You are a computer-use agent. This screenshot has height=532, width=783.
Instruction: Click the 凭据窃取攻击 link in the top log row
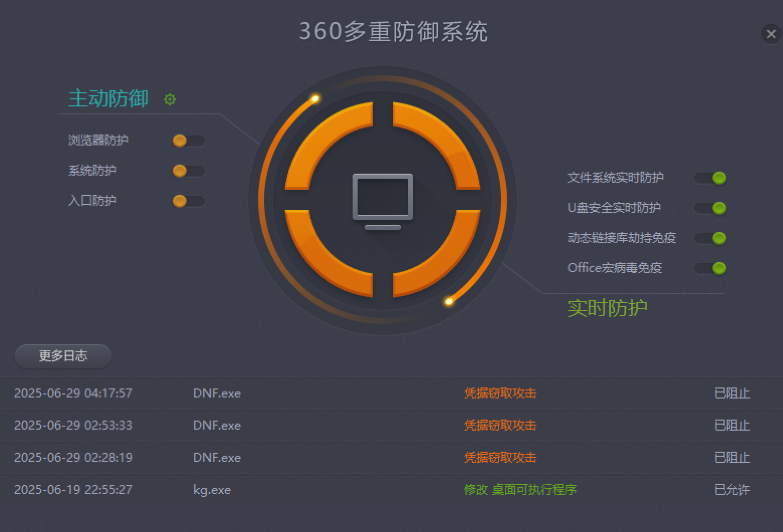pyautogui.click(x=499, y=393)
